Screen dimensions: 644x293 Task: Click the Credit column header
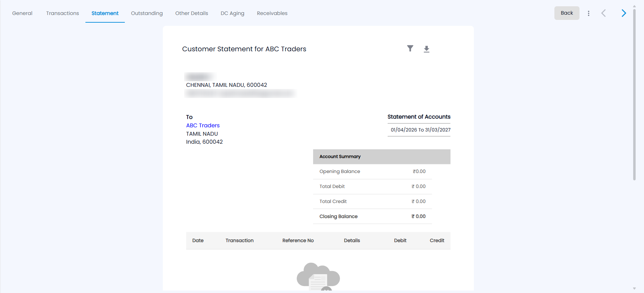coord(437,241)
